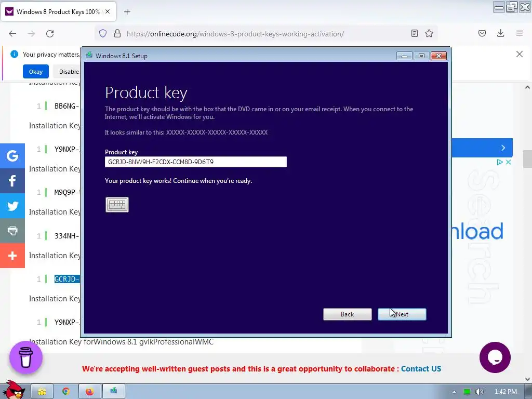
Task: Dismiss the privacy notice with X
Action: coord(520,54)
